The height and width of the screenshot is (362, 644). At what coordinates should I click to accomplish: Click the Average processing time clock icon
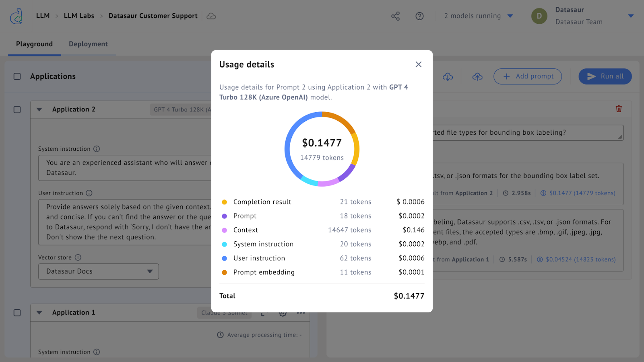[x=220, y=335]
